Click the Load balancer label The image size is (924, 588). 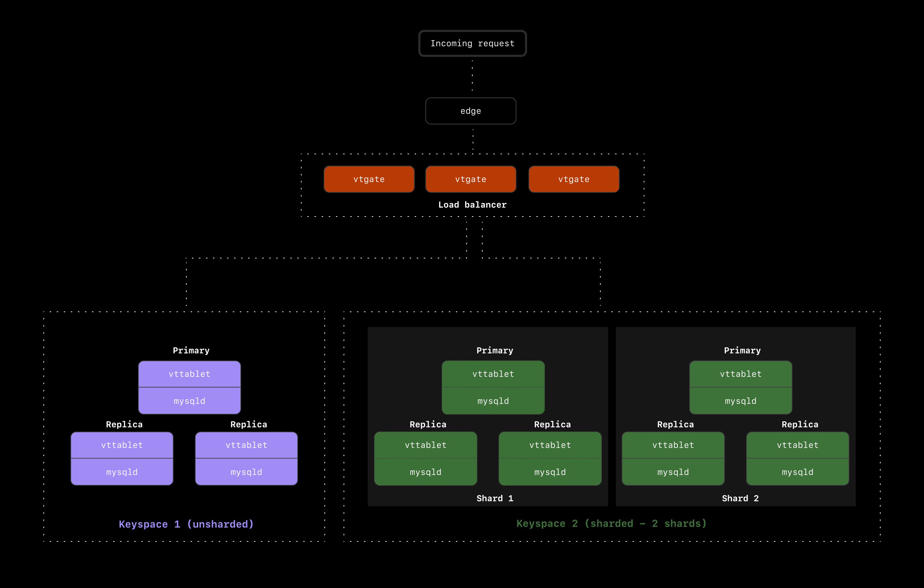(472, 204)
